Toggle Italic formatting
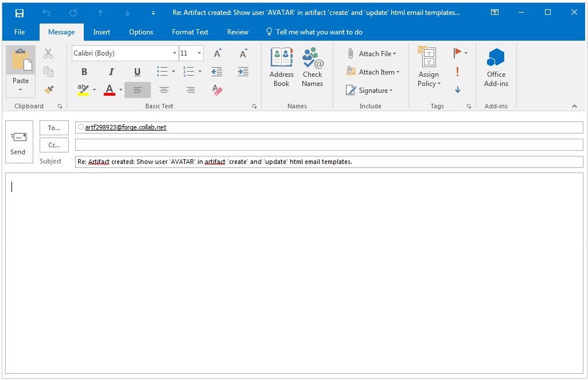 (x=111, y=72)
